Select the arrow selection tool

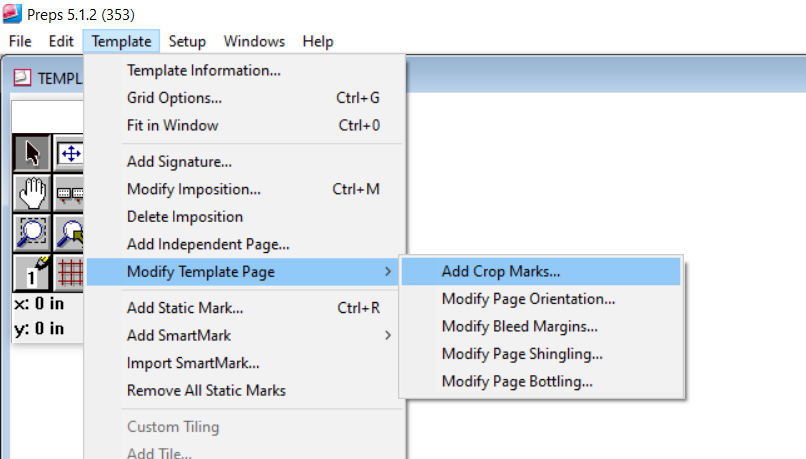(32, 153)
